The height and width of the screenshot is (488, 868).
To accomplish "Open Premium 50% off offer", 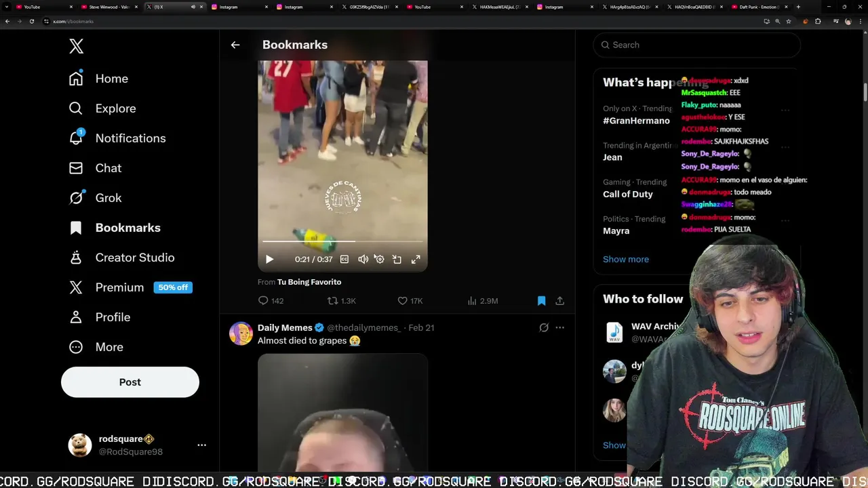I will pos(130,287).
